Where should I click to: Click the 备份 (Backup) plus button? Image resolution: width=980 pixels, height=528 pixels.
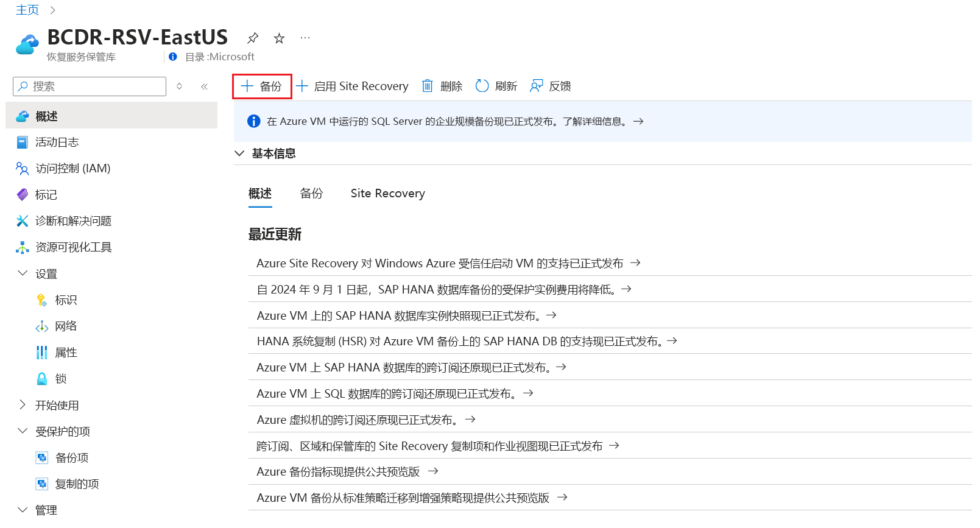pyautogui.click(x=262, y=86)
